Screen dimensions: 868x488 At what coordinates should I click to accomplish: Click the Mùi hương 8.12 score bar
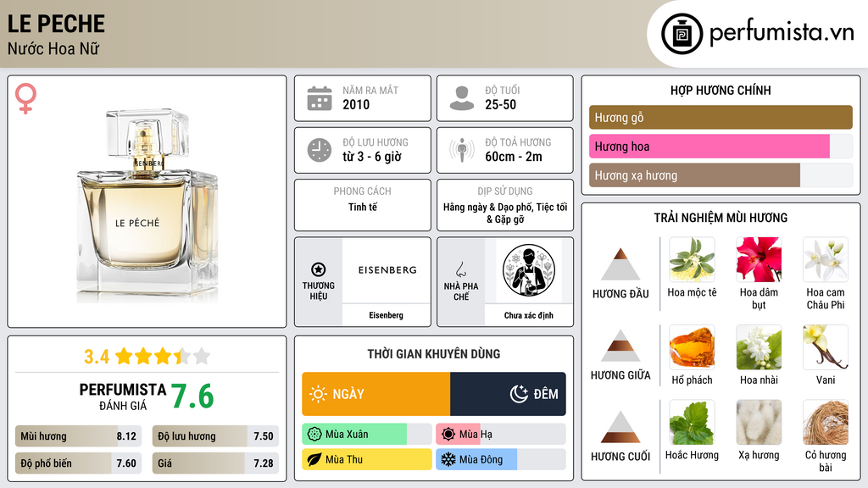point(79,436)
